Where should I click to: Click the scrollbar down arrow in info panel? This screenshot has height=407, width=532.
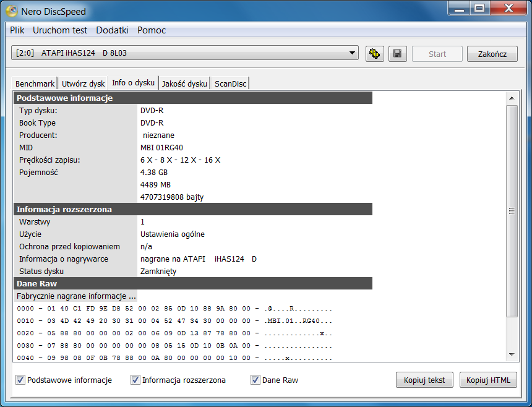[512, 354]
